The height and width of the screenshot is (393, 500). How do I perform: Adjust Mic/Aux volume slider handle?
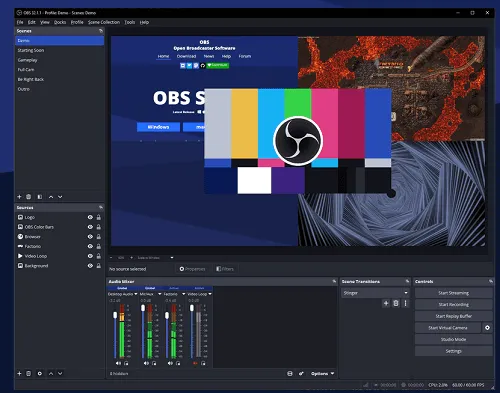[143, 308]
